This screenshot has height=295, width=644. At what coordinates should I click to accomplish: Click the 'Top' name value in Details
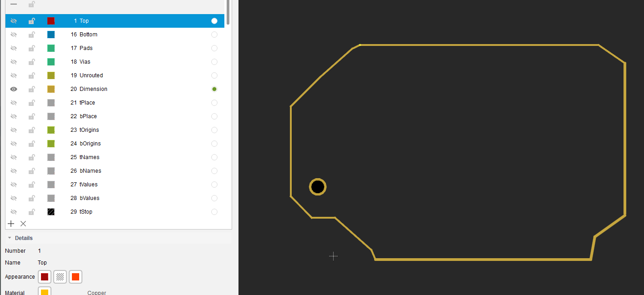(x=42, y=263)
